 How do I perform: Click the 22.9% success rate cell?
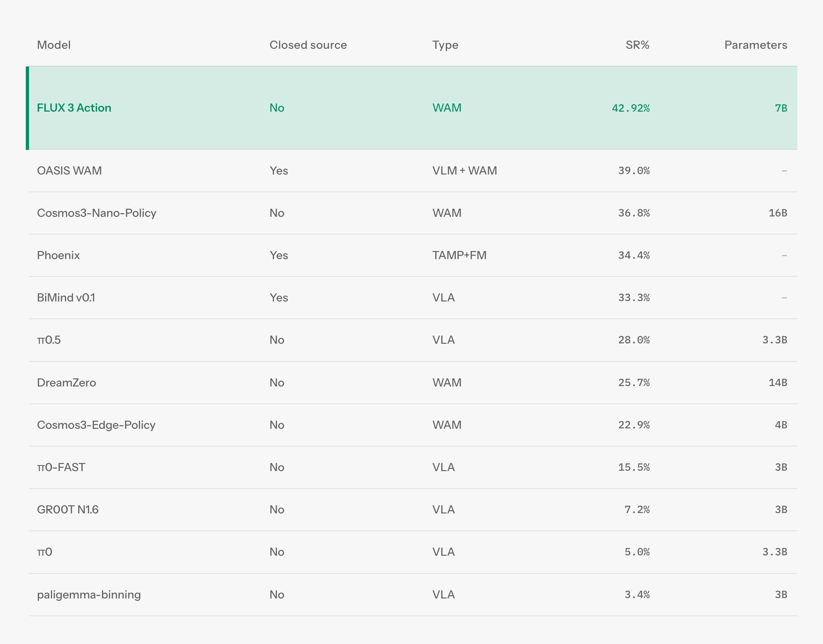click(634, 425)
